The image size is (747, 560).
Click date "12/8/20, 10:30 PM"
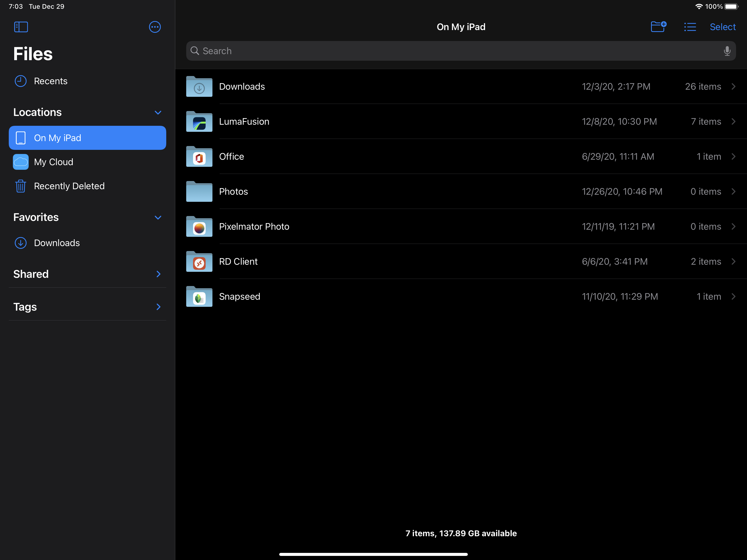pos(619,122)
